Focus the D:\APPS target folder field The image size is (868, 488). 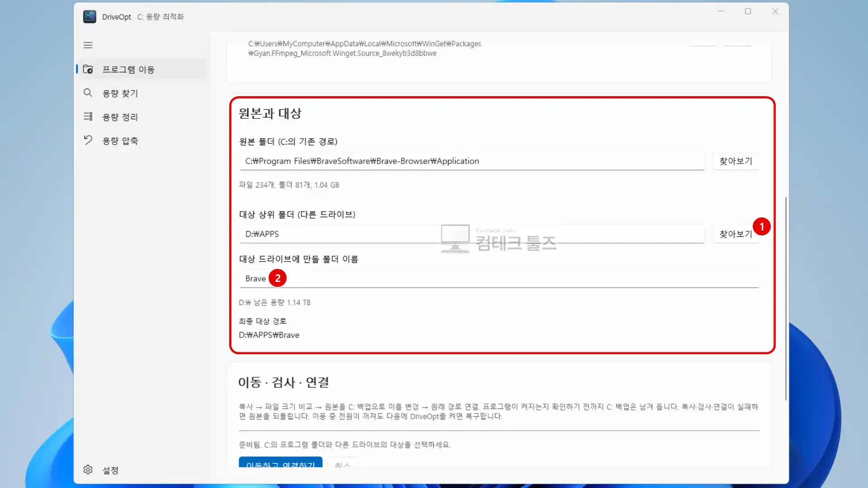[x=472, y=234]
